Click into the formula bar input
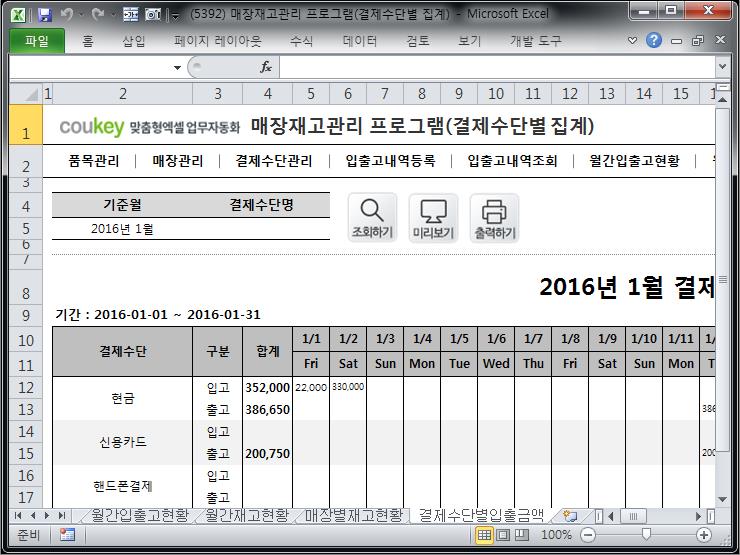The height and width of the screenshot is (555, 740). point(497,67)
